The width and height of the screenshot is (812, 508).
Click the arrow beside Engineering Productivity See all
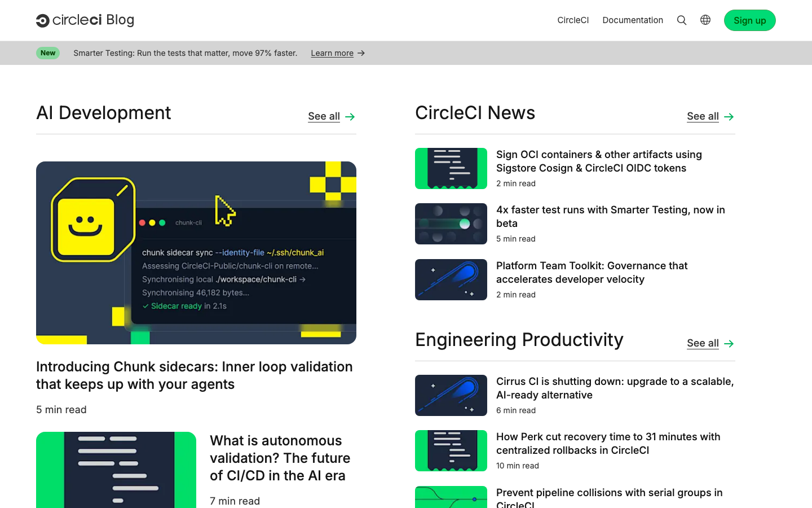(729, 344)
